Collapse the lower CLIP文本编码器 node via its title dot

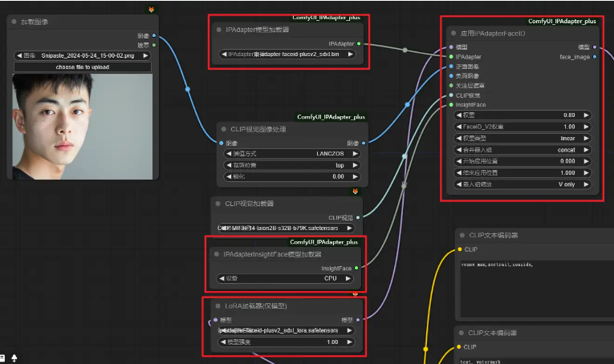pos(462,333)
